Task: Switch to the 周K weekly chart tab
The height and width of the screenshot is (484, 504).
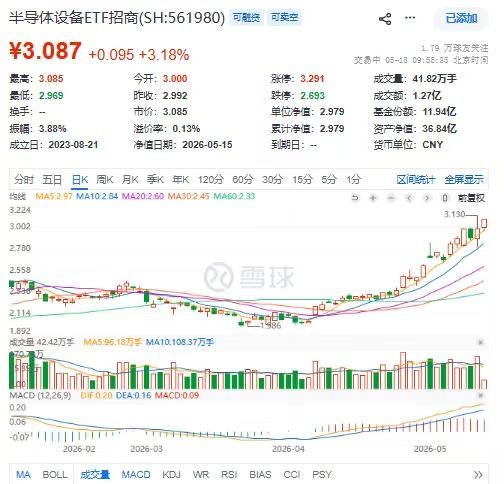Action: pyautogui.click(x=105, y=180)
